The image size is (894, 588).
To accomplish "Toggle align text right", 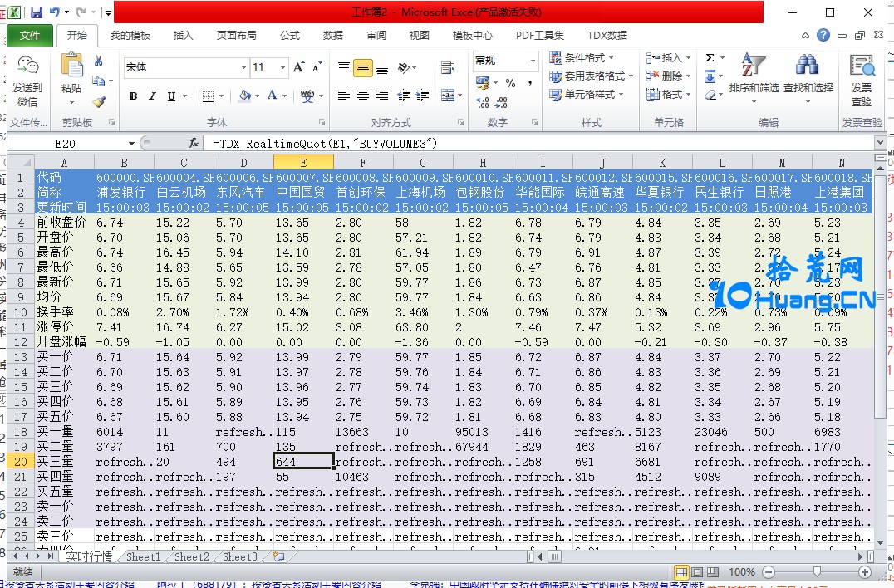I will coord(382,96).
